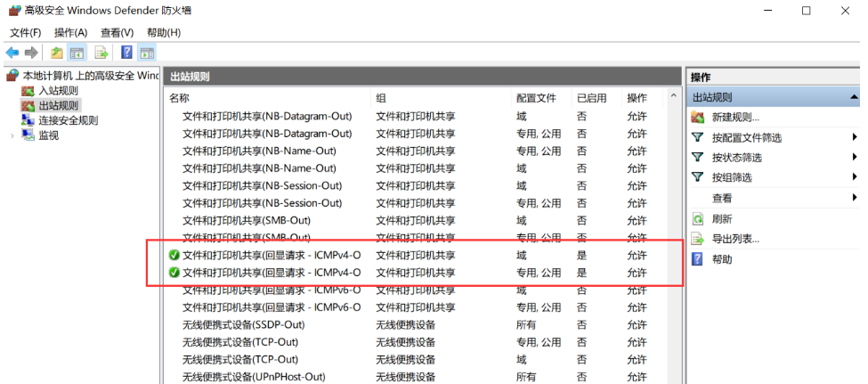The image size is (868, 384).
Task: Click 无线便携设备 group cell in UPnPHost-Out row
Action: coord(406,377)
